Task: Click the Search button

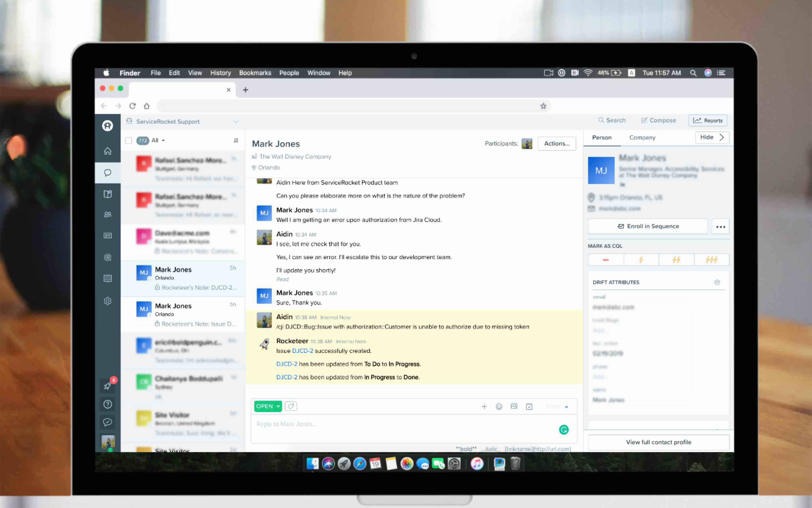Action: (x=612, y=120)
